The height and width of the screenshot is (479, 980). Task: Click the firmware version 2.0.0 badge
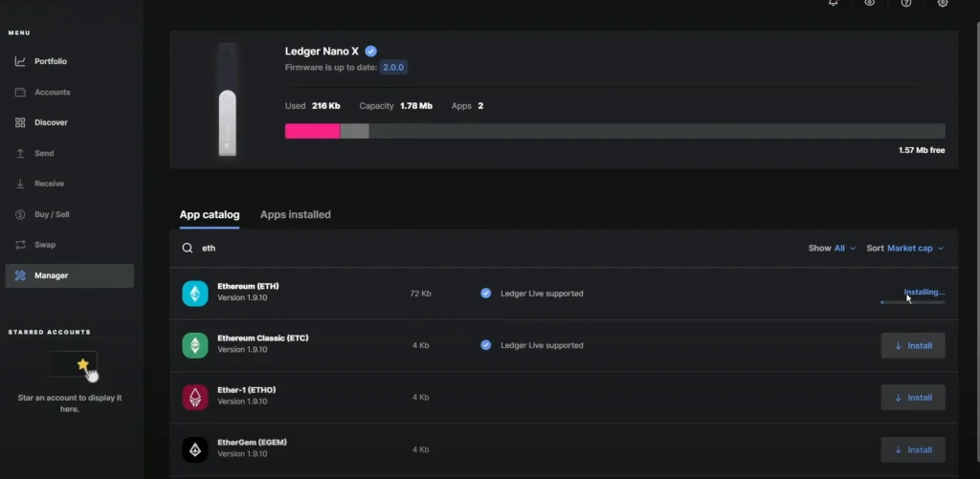click(x=393, y=68)
